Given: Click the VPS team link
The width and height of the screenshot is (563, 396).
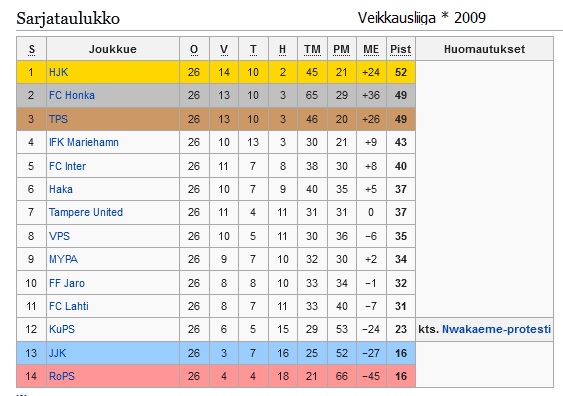Looking at the screenshot, I should 59,236.
